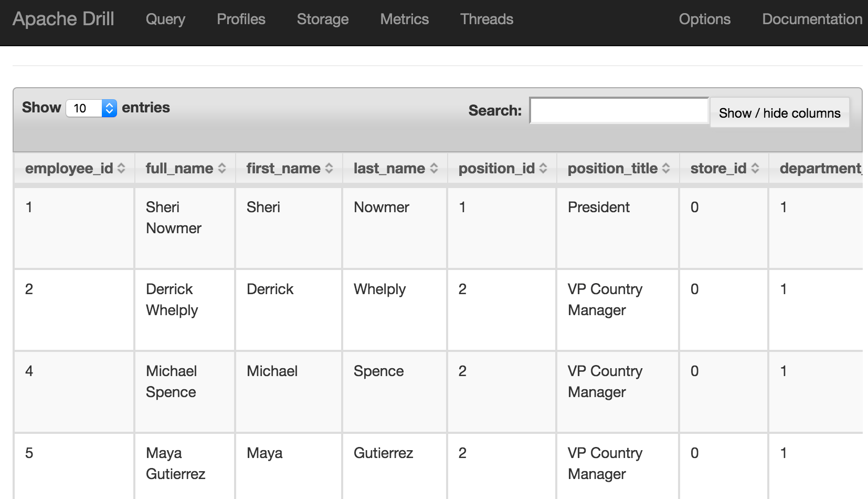This screenshot has height=499, width=868.
Task: Click the full_name sort arrows icon
Action: coord(222,168)
